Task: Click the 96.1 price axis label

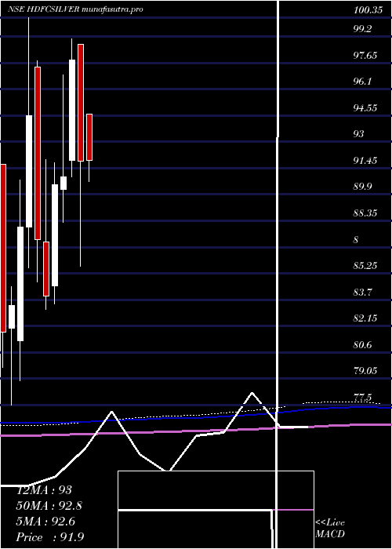Action: click(x=362, y=82)
